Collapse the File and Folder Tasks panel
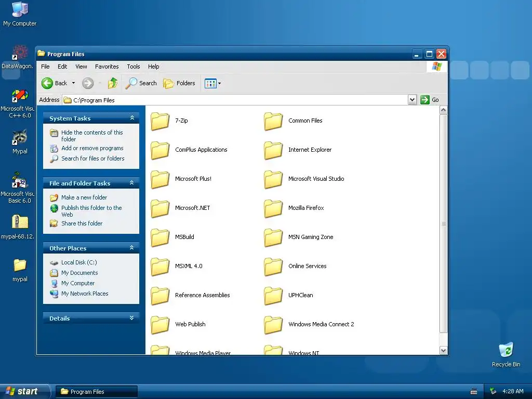Viewport: 532px width, 399px height. coord(132,183)
